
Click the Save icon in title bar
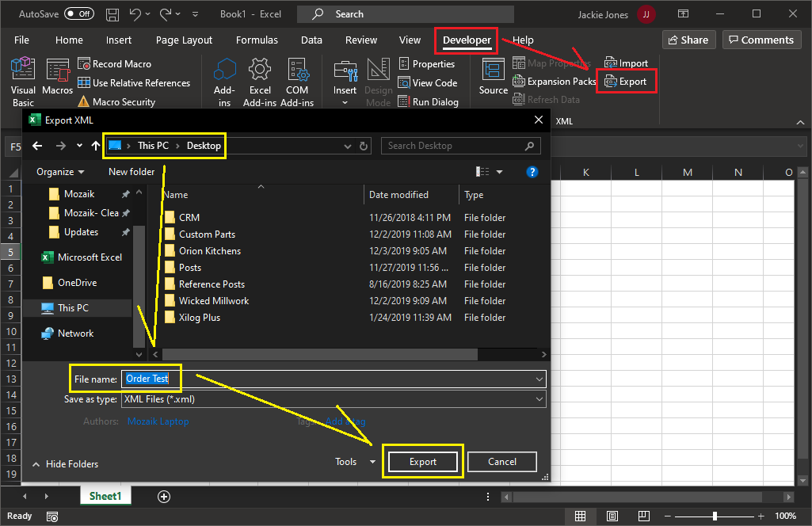click(112, 14)
